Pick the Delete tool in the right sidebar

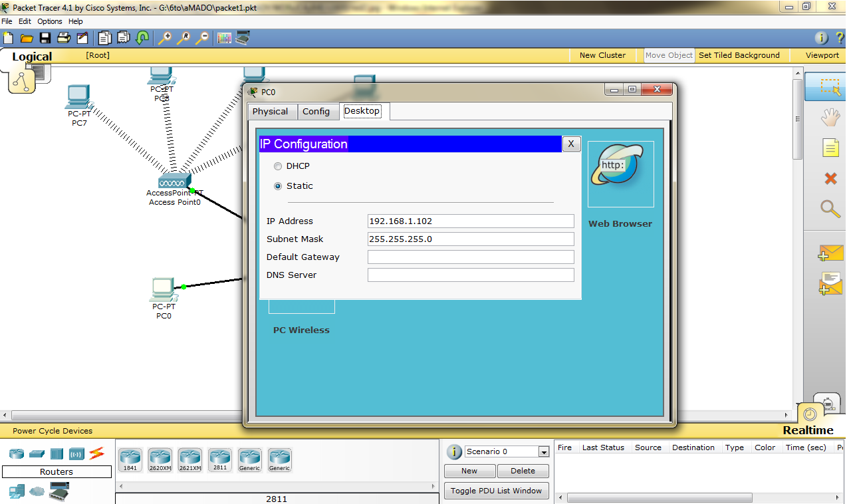830,178
